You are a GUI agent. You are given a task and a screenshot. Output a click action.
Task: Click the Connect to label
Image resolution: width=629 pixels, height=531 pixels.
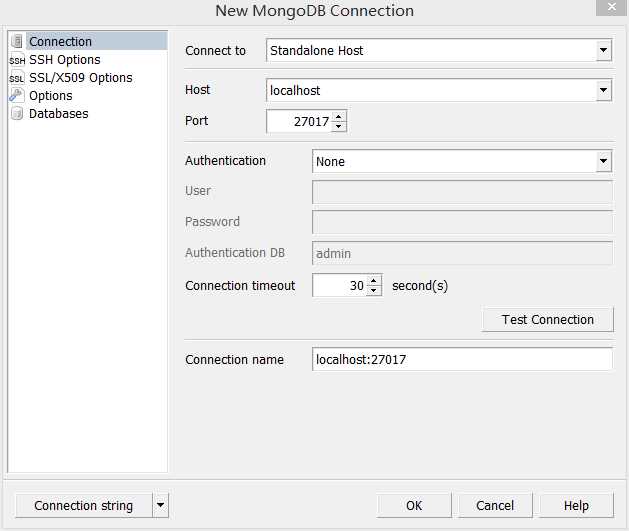coord(215,51)
